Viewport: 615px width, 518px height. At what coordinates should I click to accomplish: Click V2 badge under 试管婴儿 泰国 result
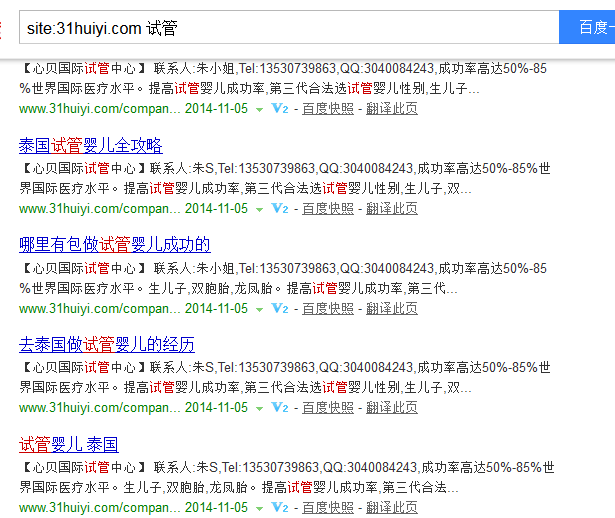(x=280, y=507)
